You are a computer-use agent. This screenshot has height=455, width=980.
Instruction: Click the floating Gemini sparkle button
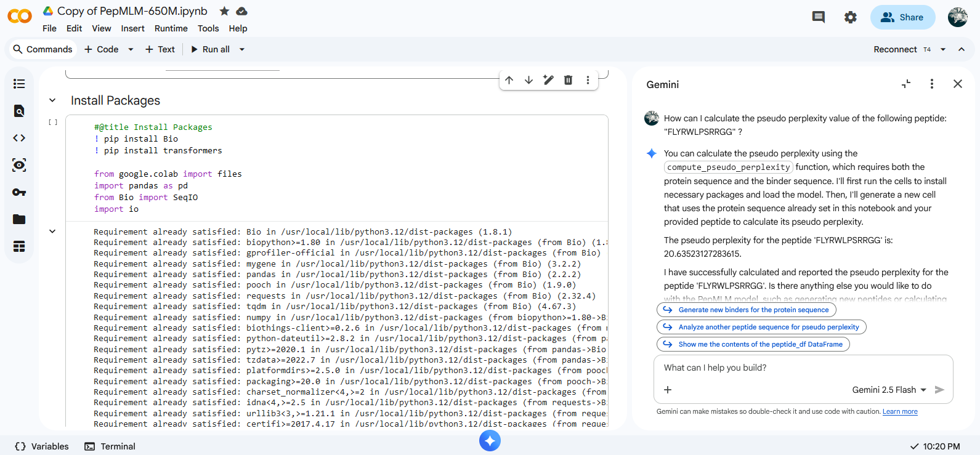pyautogui.click(x=490, y=441)
